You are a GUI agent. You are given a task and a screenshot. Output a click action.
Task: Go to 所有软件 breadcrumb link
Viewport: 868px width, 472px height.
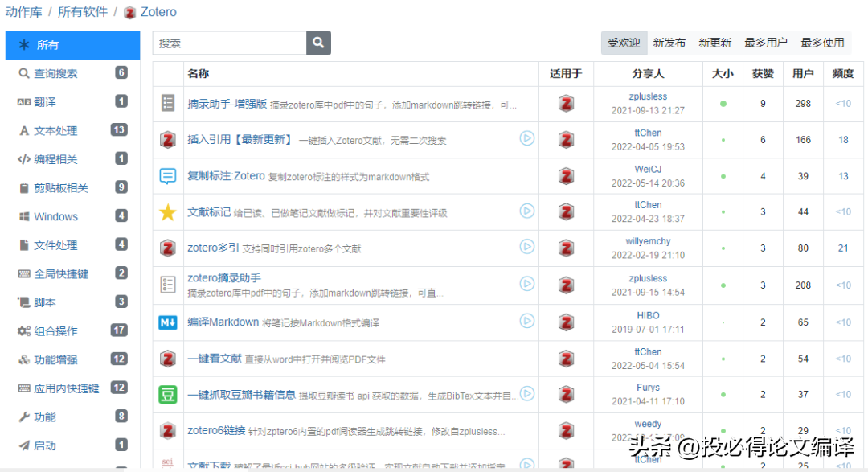pyautogui.click(x=83, y=12)
